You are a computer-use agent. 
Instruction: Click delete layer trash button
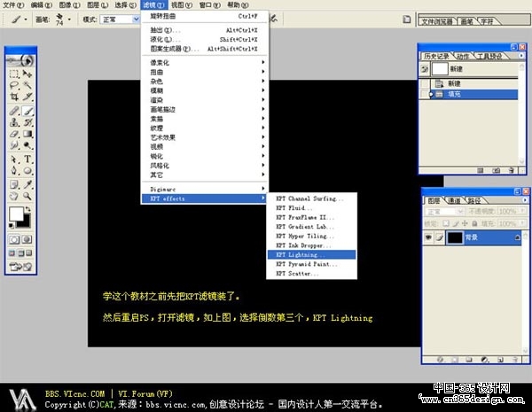[515, 360]
